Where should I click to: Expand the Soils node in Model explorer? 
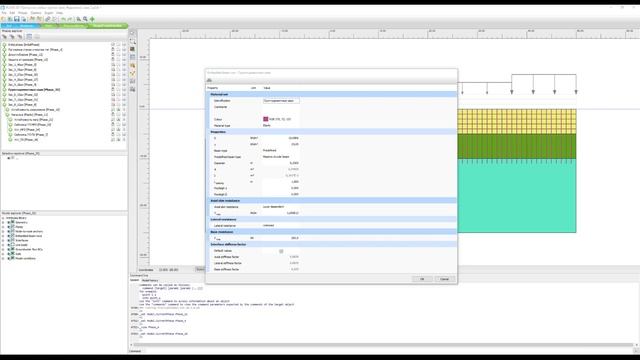click(3, 254)
